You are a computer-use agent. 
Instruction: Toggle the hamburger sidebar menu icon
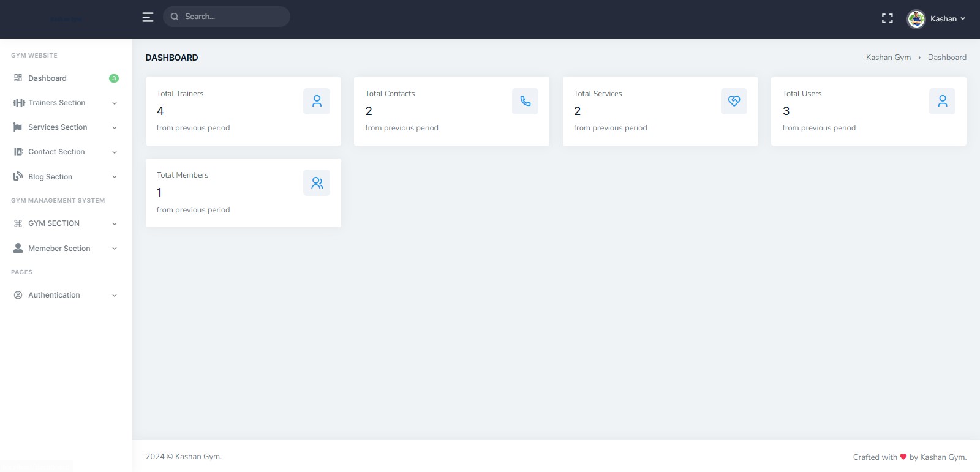tap(148, 17)
